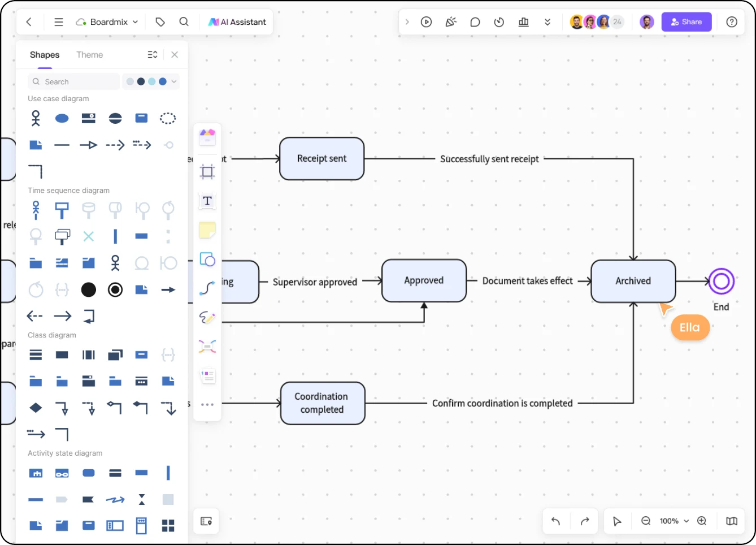This screenshot has width=756, height=545.
Task: Redo the last action
Action: point(585,521)
